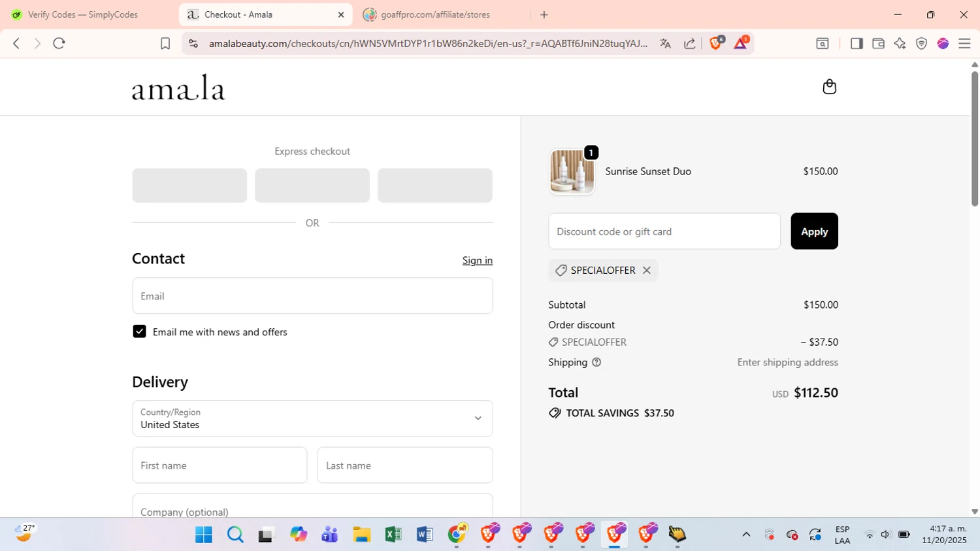Remove the SPECIALOFFER discount code
Screen dimensions: 980x551
(646, 270)
